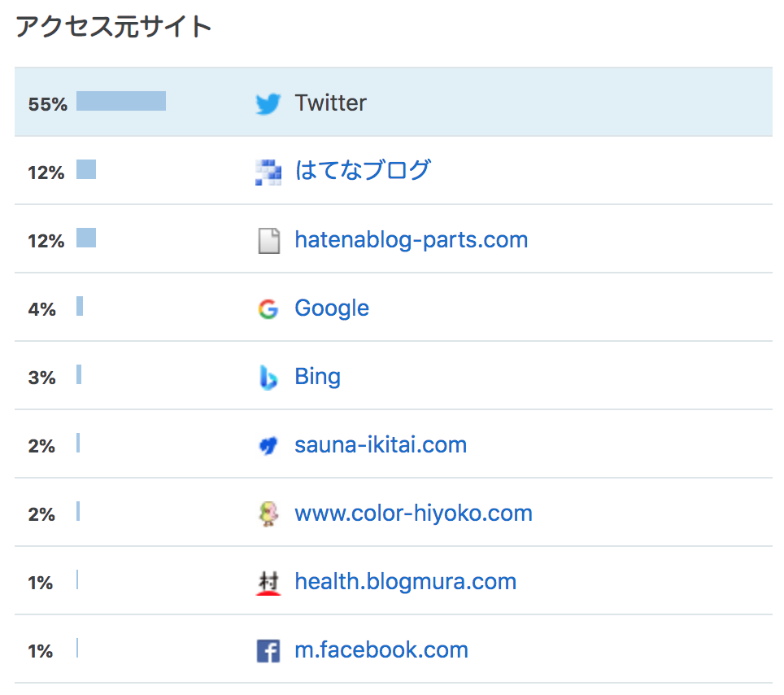
Task: Click the 12% value beside はてなブログ
Action: point(46,173)
